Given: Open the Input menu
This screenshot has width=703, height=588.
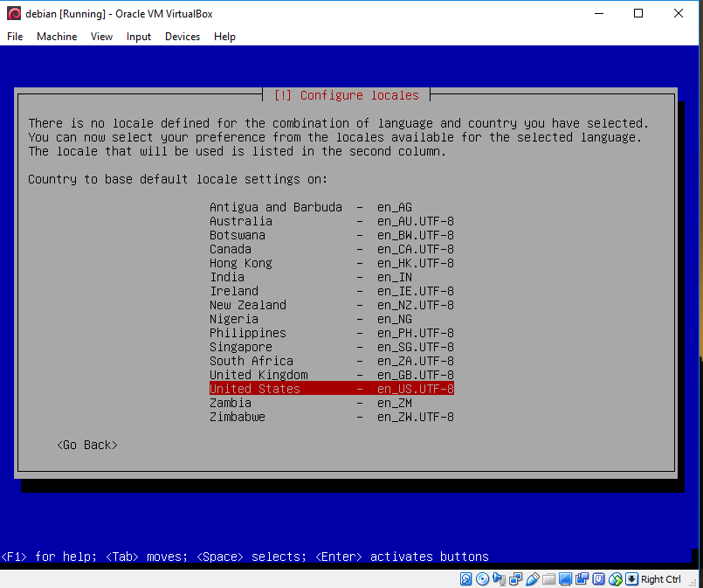Looking at the screenshot, I should coord(139,37).
